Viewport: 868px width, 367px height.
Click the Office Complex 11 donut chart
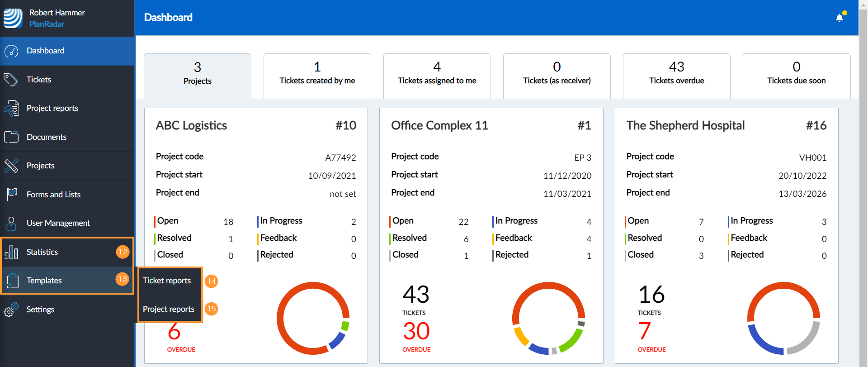(548, 318)
